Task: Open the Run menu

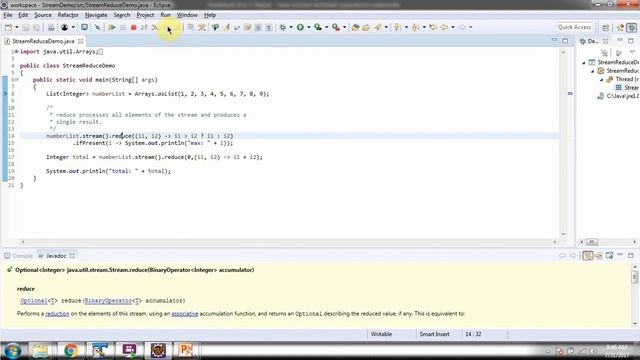Action: point(165,15)
